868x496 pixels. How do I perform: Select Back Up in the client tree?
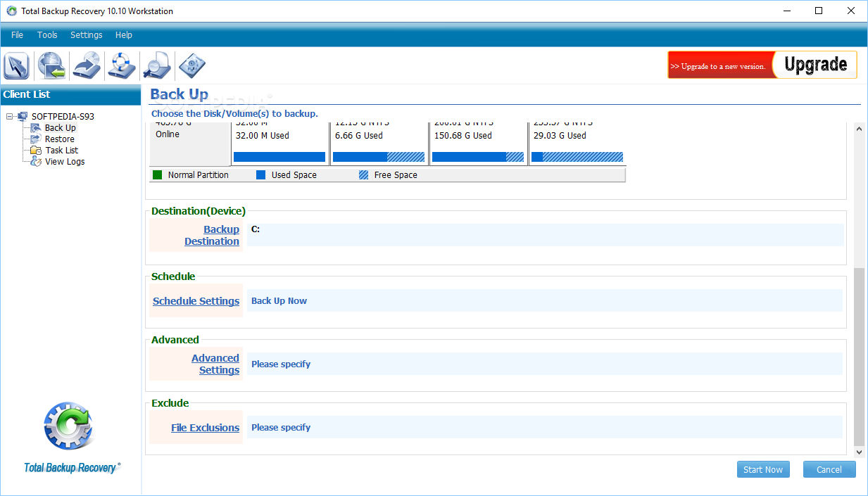(x=61, y=128)
